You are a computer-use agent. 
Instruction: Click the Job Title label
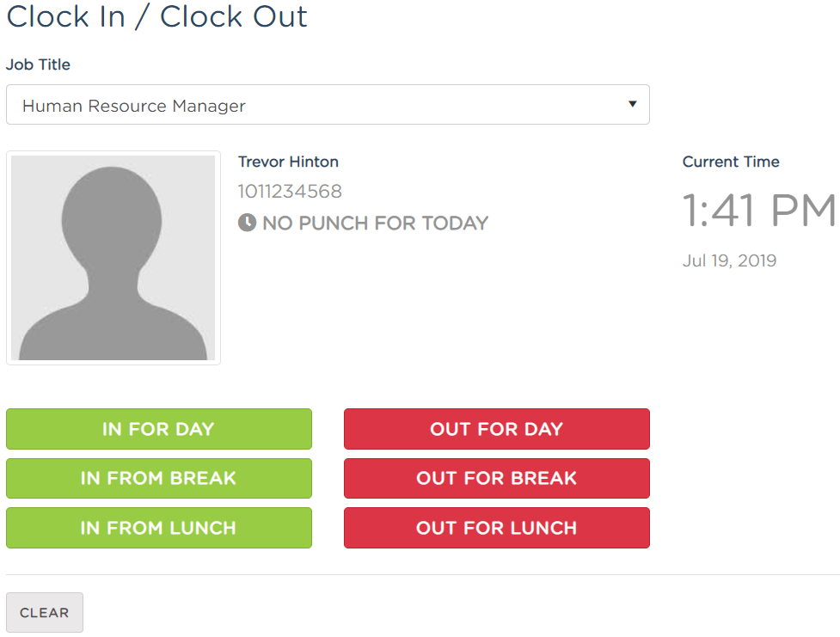[x=38, y=64]
